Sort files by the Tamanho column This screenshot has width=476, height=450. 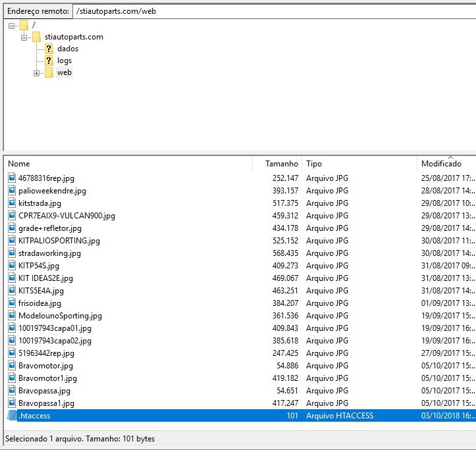tap(281, 164)
